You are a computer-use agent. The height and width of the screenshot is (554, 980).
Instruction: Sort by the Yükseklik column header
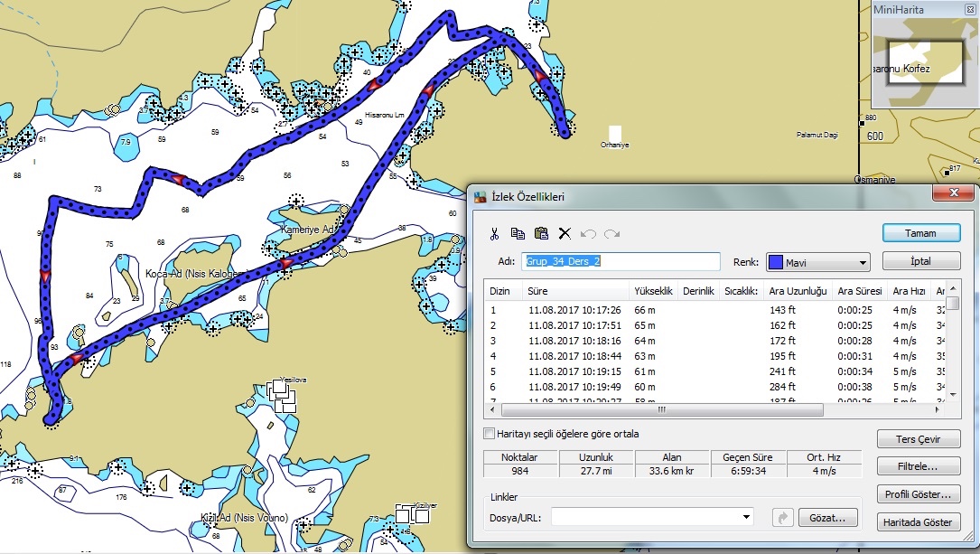point(653,291)
